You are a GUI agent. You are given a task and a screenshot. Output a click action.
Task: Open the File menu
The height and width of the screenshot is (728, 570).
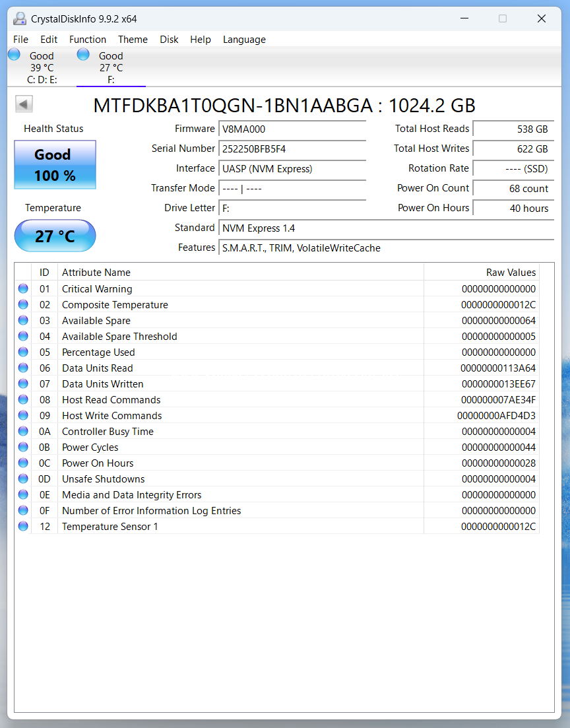click(x=21, y=40)
